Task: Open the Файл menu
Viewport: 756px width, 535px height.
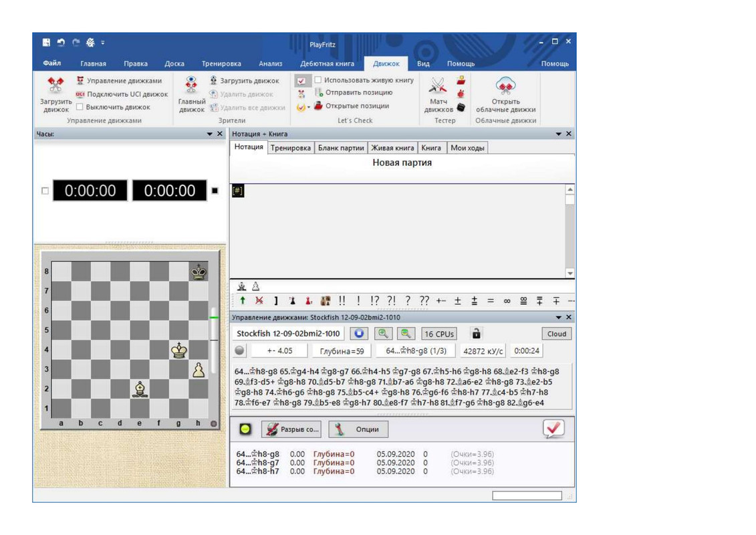Action: pos(51,63)
